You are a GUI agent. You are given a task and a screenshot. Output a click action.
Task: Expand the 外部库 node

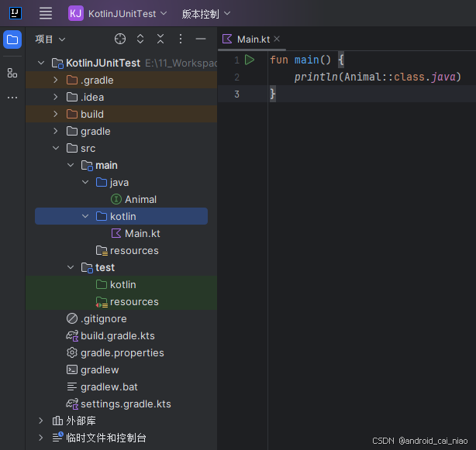click(41, 421)
